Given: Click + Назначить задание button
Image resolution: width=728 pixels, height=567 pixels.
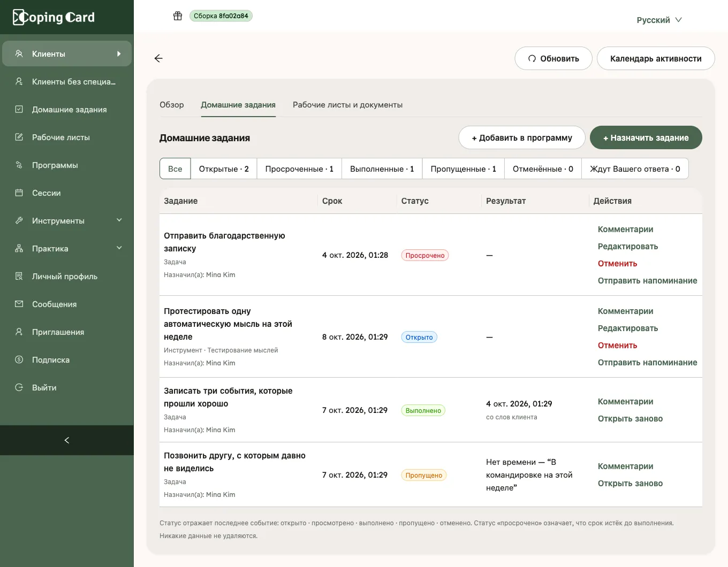Looking at the screenshot, I should click(x=646, y=137).
